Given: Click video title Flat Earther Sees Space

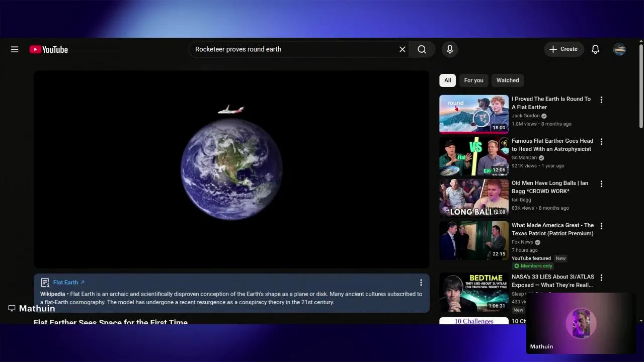Looking at the screenshot, I should point(111,322).
